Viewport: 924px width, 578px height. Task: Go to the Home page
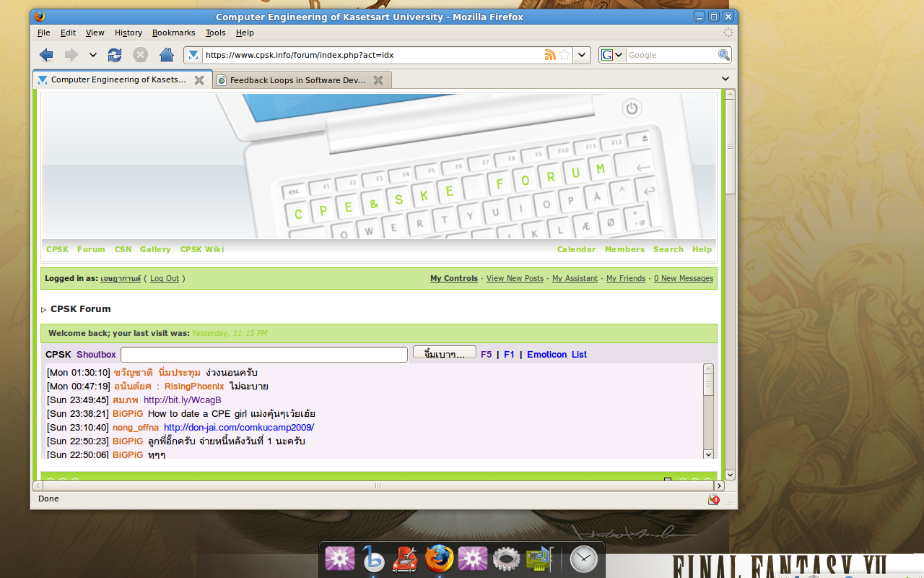167,55
